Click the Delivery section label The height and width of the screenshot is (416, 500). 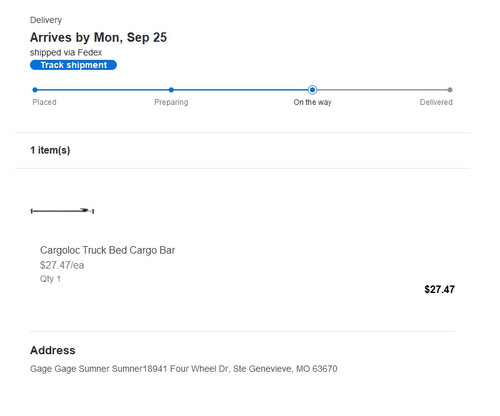pyautogui.click(x=46, y=20)
